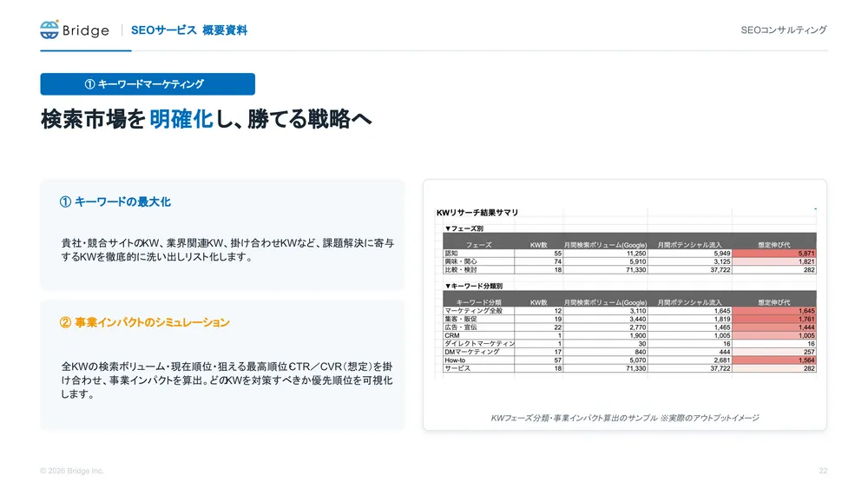Screen dimensions: 868x489
Task: Click the orange heading '② 事業インパクトのシミュレーション'
Action: 144,322
